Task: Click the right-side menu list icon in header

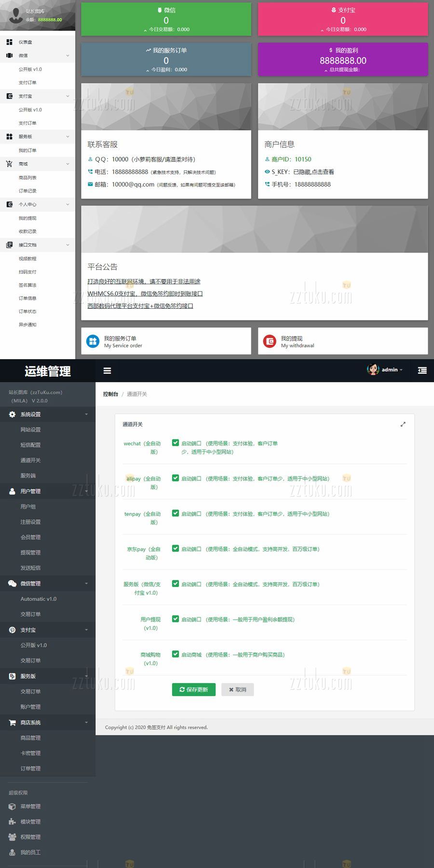Action: [x=422, y=370]
